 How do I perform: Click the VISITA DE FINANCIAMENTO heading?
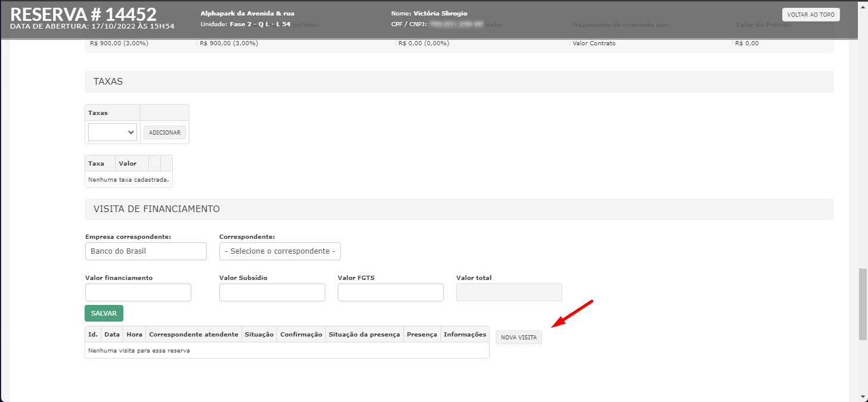pos(157,209)
